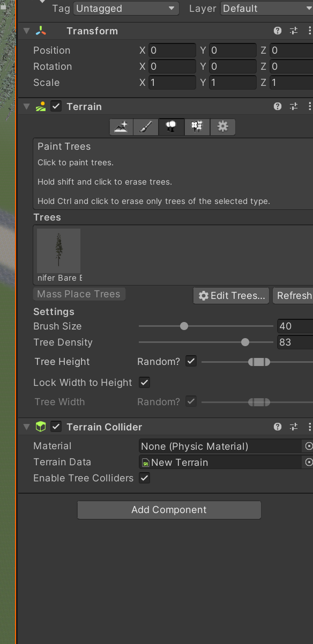
Task: Select the Create Neighbor Terrains tool
Action: point(121,127)
